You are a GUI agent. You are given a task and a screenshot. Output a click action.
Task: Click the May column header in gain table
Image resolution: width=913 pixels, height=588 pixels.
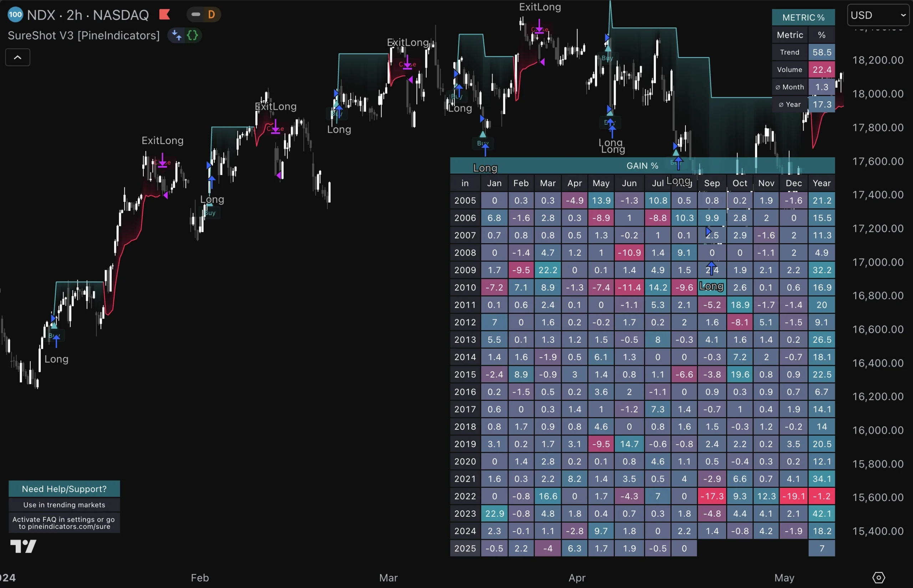[x=601, y=183]
